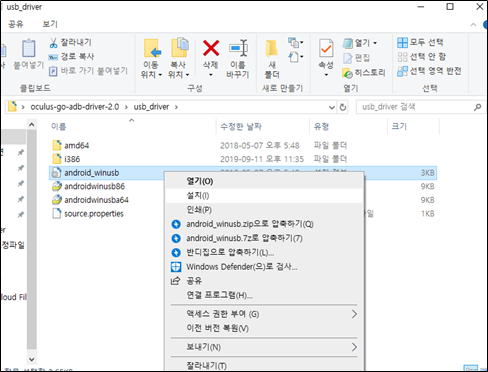Click Copy path (경로 복사) in ribbon
The width and height of the screenshot is (488, 372).
pos(71,56)
